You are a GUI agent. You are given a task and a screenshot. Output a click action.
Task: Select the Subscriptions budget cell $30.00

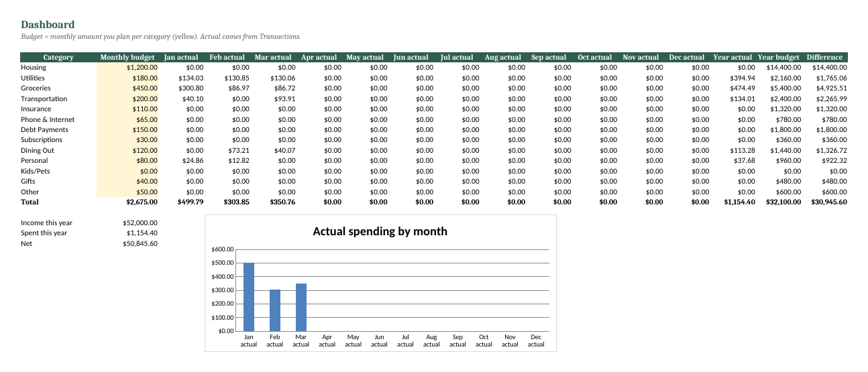128,139
